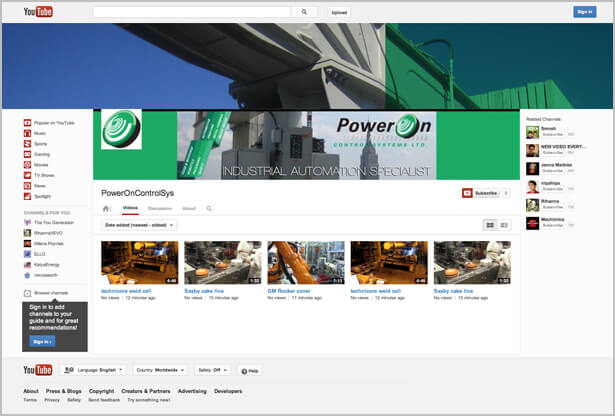615x416 pixels.
Task: Select the Gaming guide icon
Action: 27,154
